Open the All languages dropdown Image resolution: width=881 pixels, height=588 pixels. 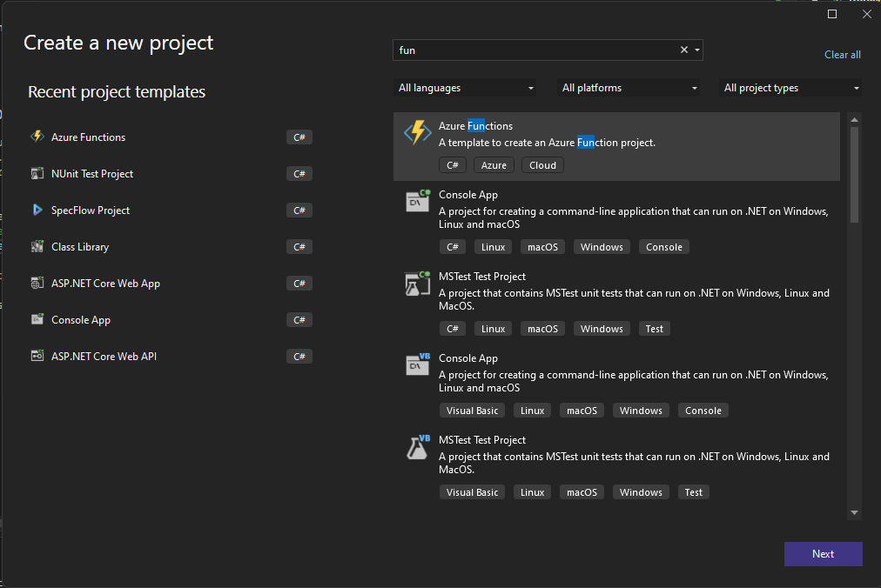pos(466,88)
